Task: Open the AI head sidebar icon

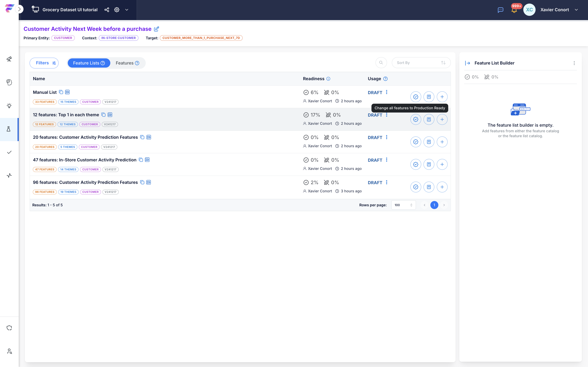Action: pos(9,82)
